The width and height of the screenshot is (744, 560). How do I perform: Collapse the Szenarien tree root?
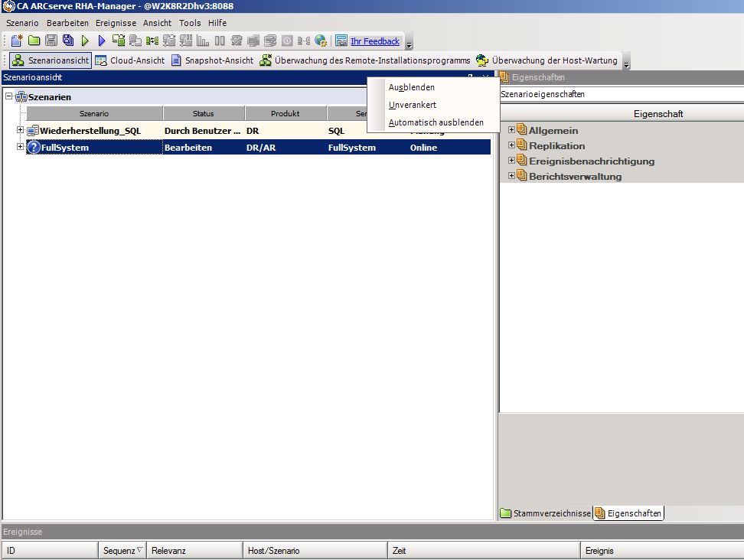click(x=8, y=96)
